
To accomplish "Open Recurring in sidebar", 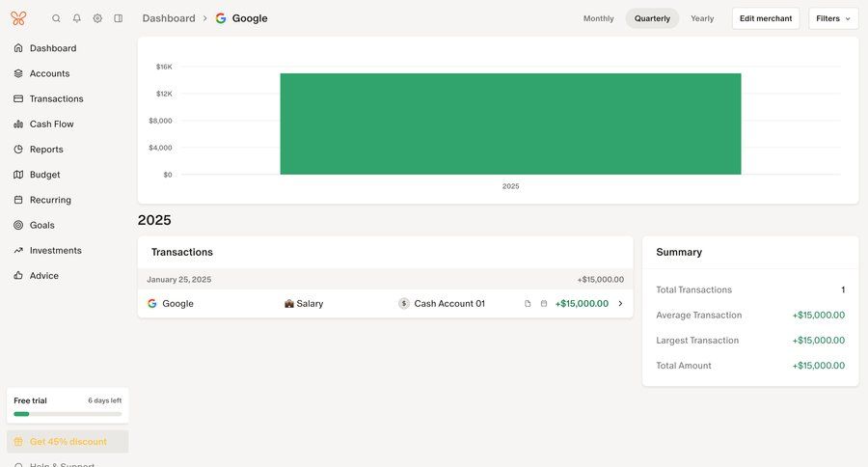I will coord(50,200).
